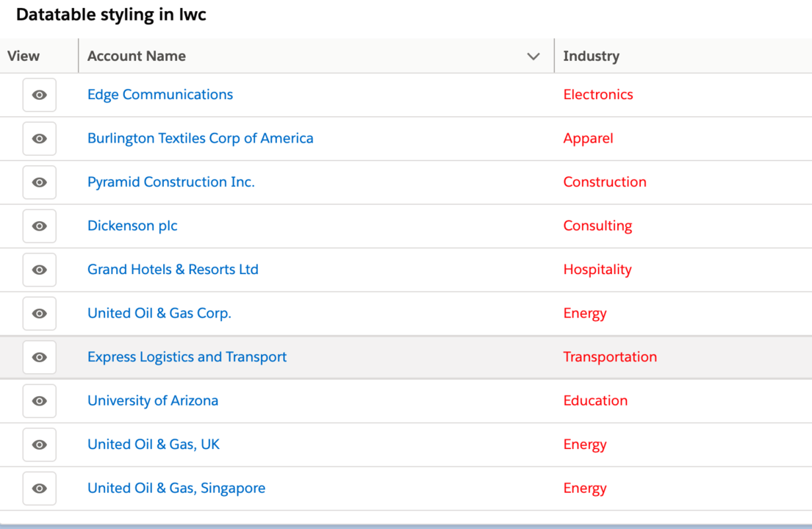The image size is (812, 529).
Task: Click the Industry column header
Action: click(x=592, y=56)
